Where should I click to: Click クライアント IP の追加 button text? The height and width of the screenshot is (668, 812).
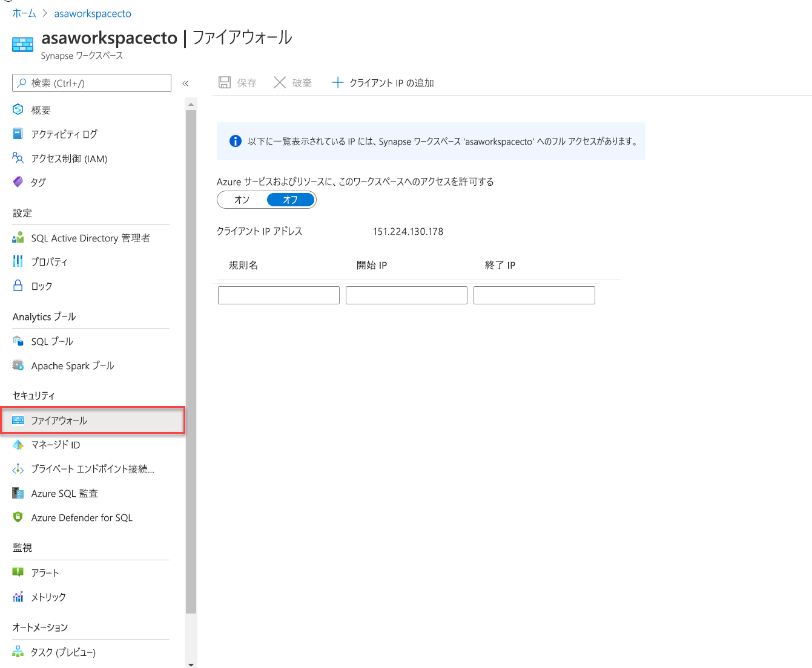tap(392, 83)
